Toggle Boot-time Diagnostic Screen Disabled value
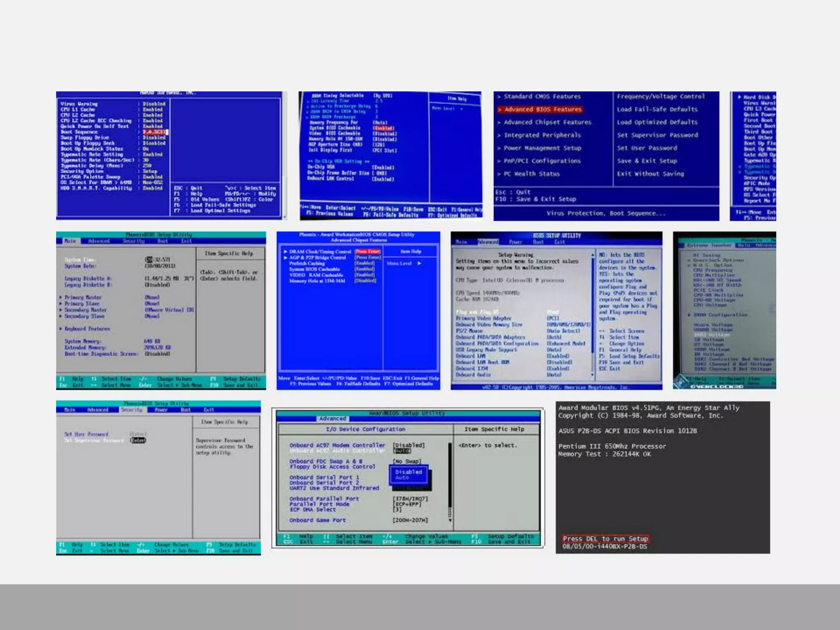The image size is (840, 630). click(157, 354)
